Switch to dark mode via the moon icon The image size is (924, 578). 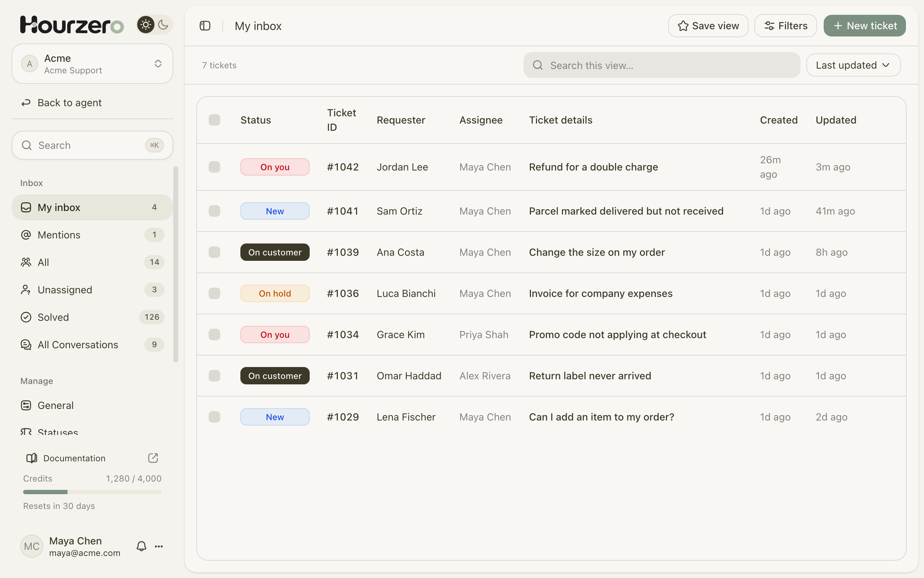(x=164, y=25)
